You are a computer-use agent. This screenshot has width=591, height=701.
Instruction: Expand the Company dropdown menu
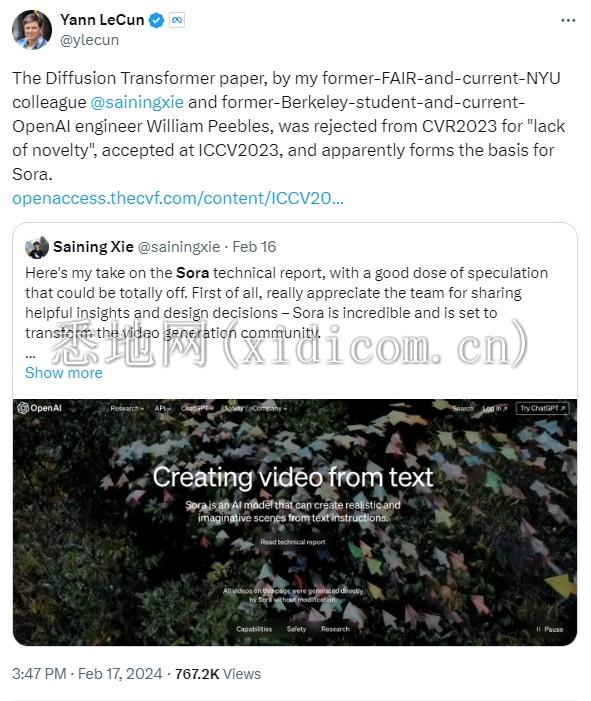pos(270,408)
